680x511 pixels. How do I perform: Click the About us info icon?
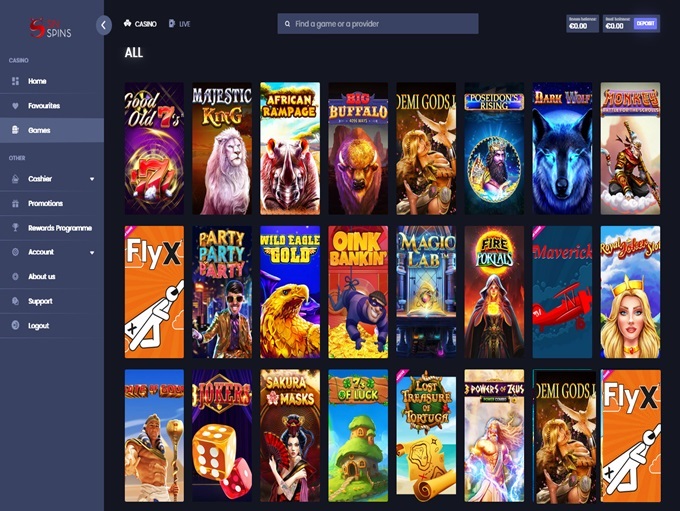pyautogui.click(x=15, y=276)
